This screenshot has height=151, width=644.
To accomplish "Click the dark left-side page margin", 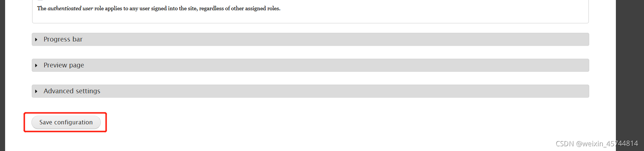I will pos(3,75).
